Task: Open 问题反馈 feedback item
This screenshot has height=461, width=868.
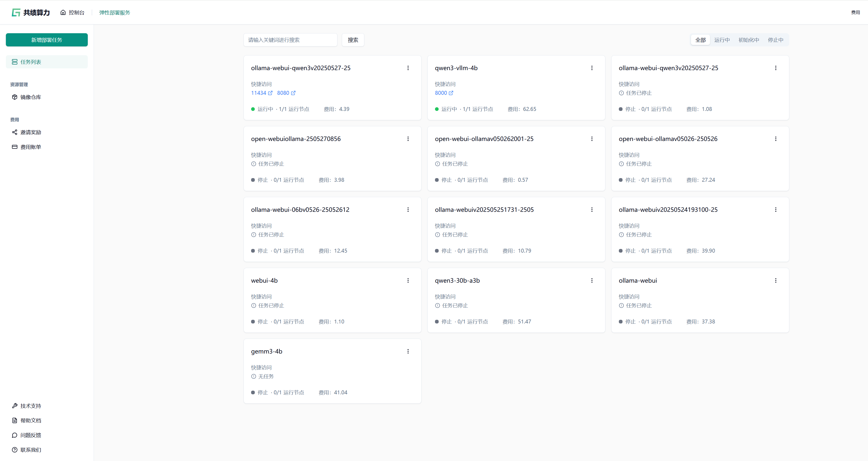Action: [30, 435]
